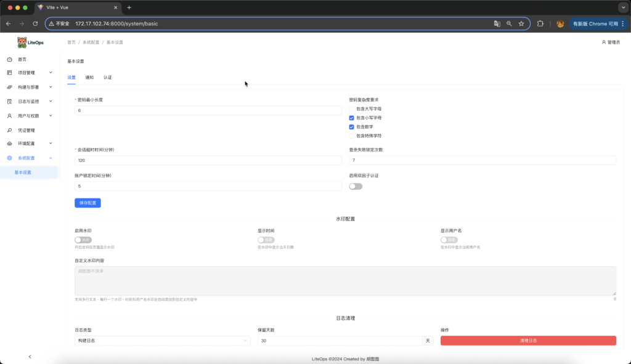Click the 密码最小长度 input field

(208, 110)
